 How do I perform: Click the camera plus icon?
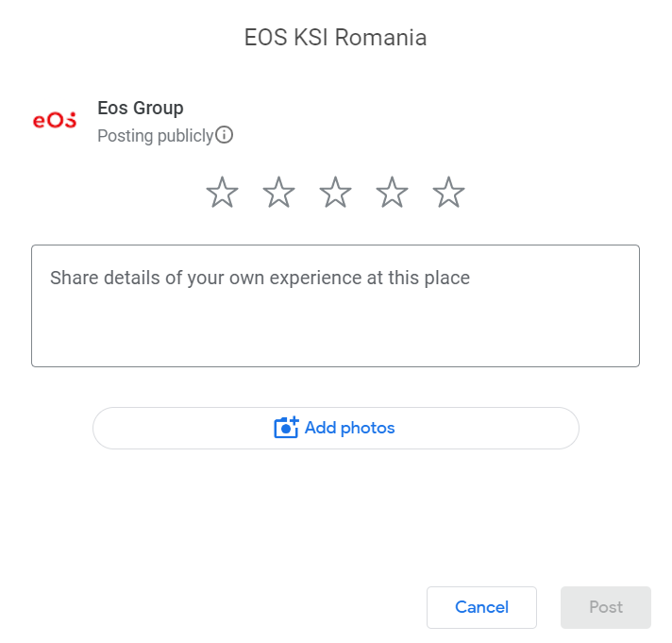(x=286, y=428)
